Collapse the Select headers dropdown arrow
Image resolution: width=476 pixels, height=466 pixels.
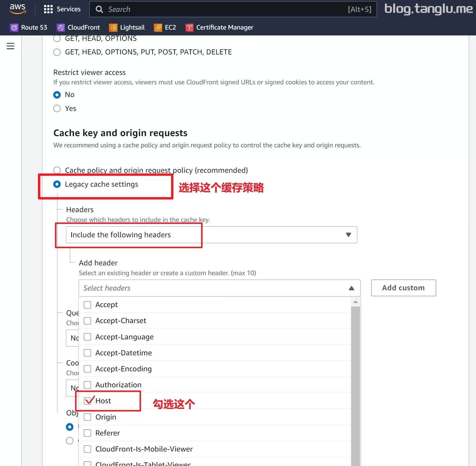(351, 288)
